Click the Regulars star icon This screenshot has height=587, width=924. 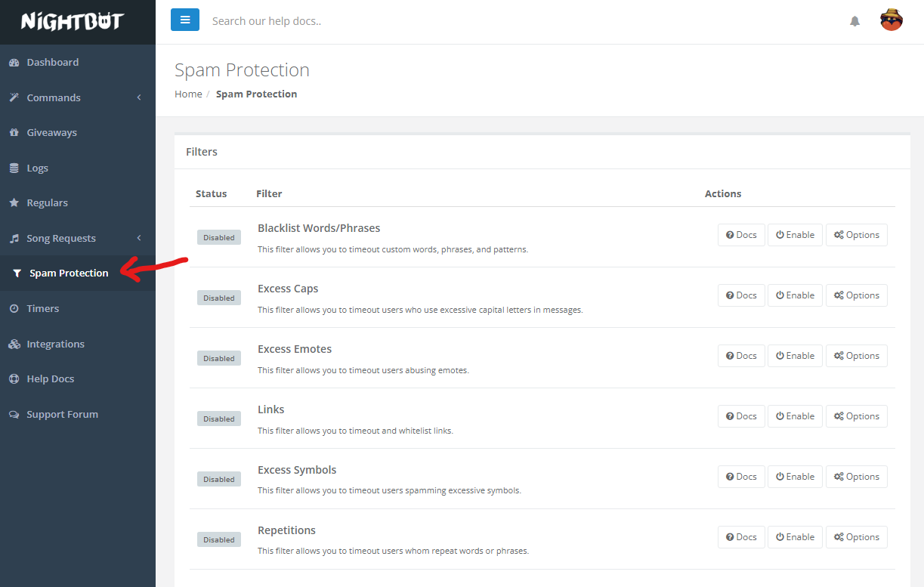click(x=14, y=203)
